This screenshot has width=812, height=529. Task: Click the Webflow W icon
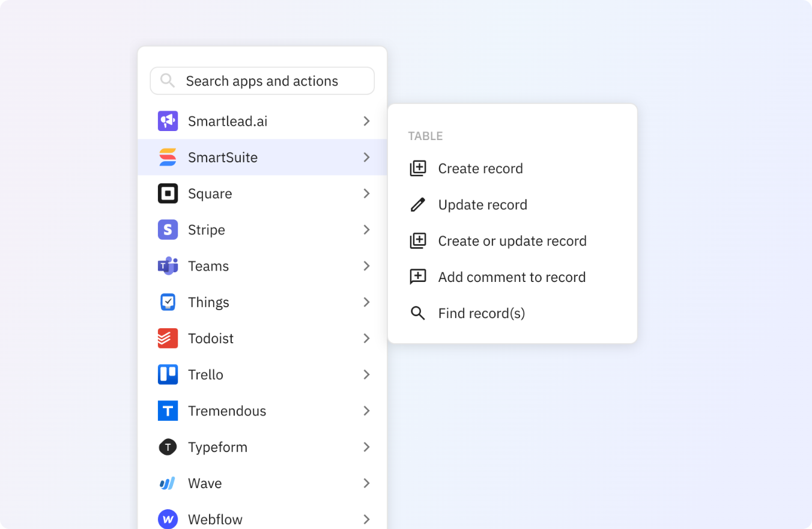[x=168, y=519]
